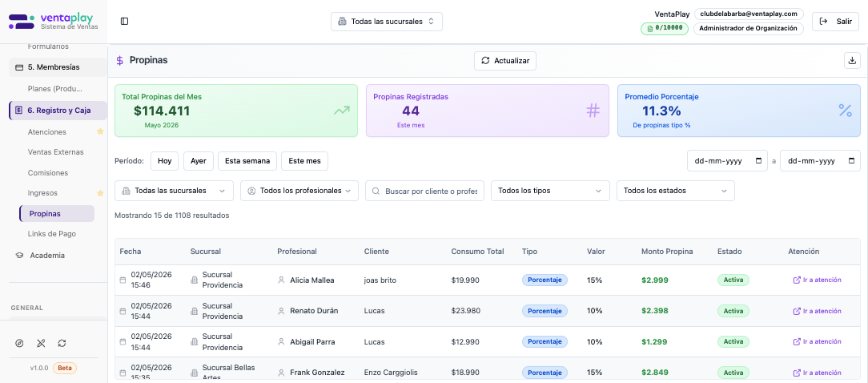Open the Todos los estados dropdown
Screen dimensions: 868x383
click(x=675, y=191)
